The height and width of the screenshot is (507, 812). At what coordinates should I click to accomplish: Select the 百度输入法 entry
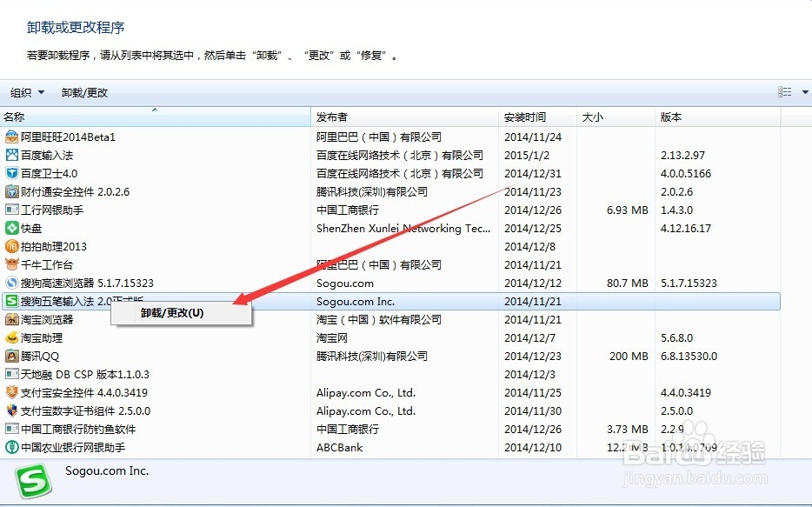(x=47, y=155)
